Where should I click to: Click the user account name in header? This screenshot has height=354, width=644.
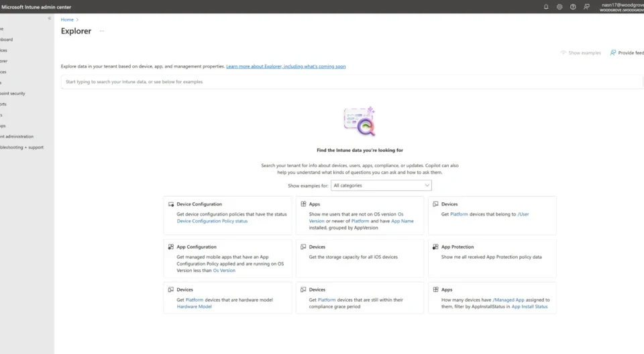point(623,5)
